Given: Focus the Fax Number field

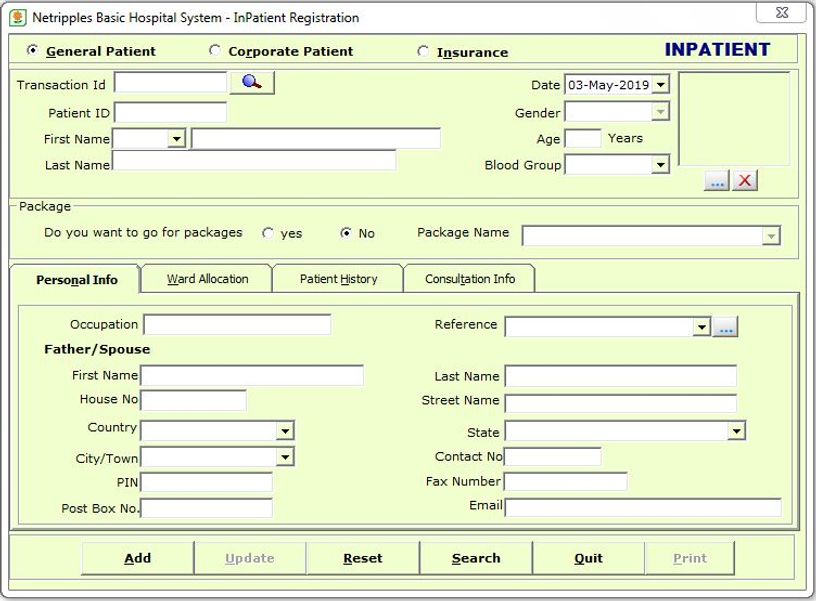Looking at the screenshot, I should 566,481.
